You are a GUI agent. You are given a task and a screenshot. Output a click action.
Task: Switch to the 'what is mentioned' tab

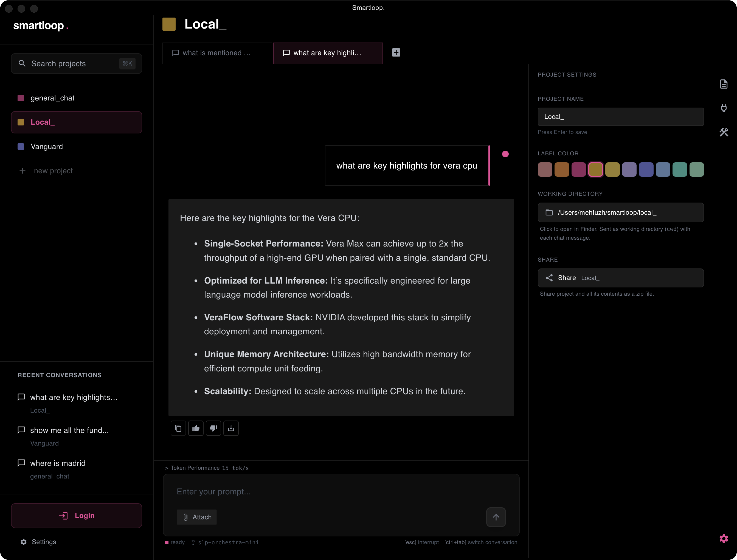tap(217, 53)
